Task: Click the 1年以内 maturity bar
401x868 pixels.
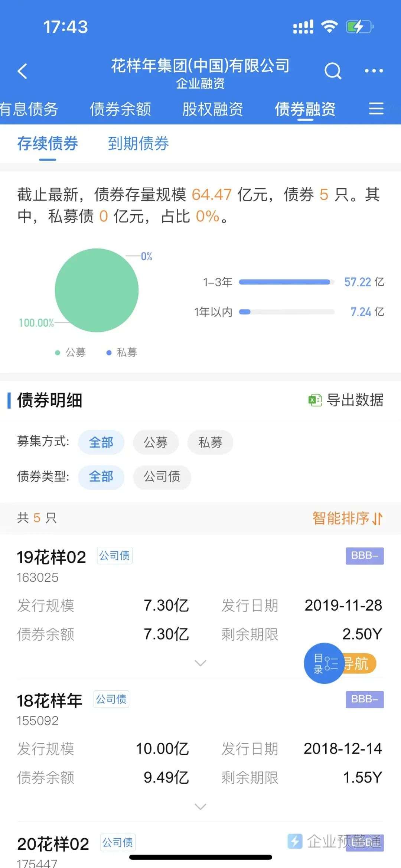Action: coord(287,312)
